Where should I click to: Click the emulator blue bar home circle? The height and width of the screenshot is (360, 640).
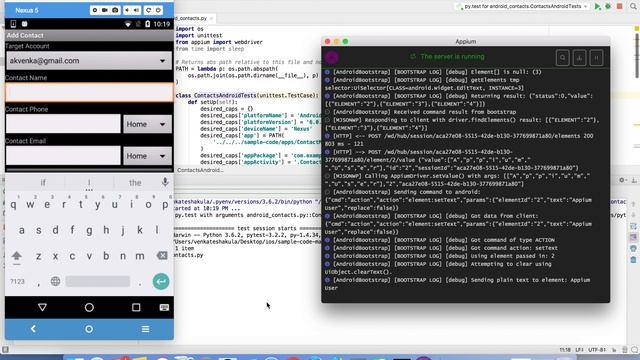89,329
